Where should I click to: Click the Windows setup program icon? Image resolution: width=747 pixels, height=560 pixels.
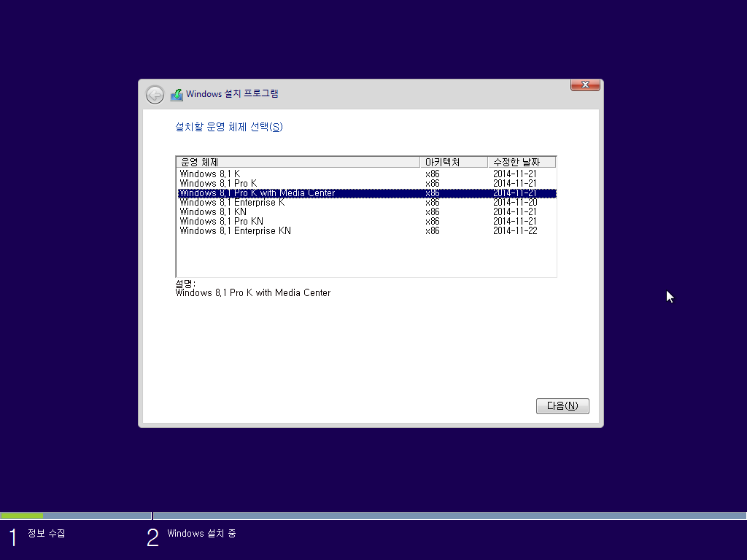177,95
